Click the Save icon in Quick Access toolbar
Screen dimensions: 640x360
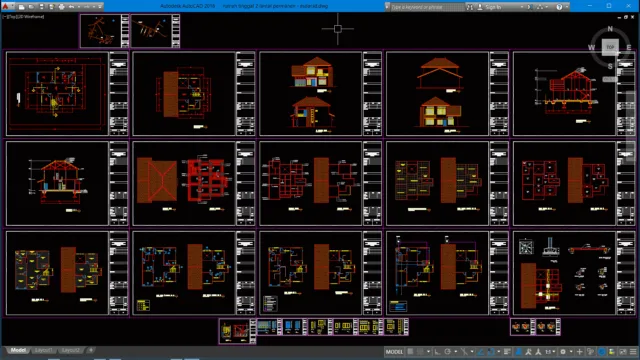tap(42, 7)
